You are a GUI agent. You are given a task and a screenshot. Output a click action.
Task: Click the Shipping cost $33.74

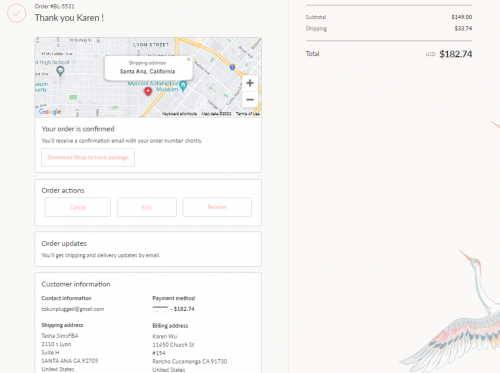point(463,28)
